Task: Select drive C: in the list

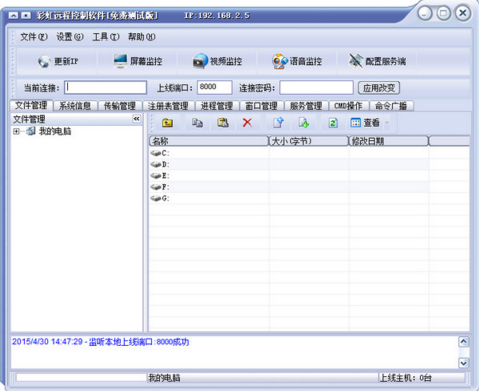Action: click(x=160, y=153)
